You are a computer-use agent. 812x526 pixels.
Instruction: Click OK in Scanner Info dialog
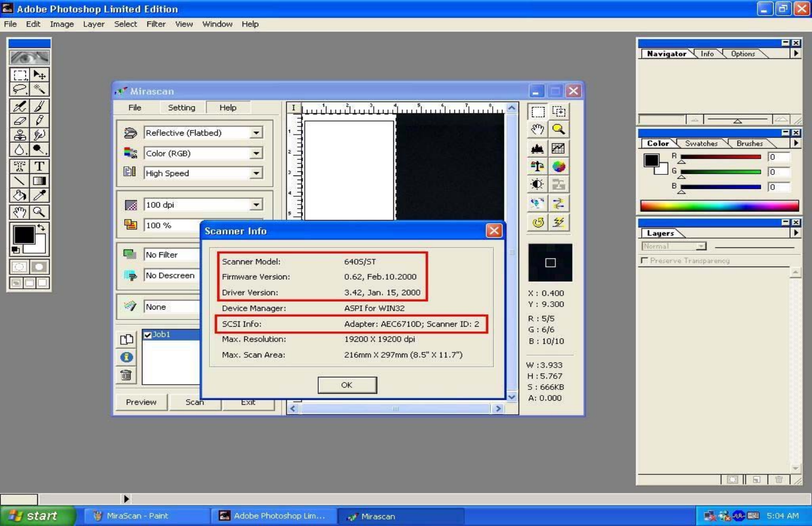pyautogui.click(x=347, y=385)
